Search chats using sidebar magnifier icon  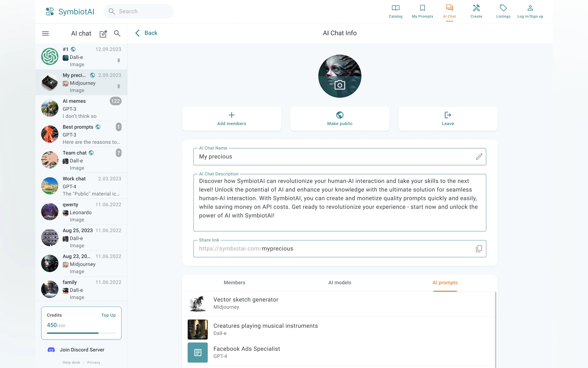[117, 33]
